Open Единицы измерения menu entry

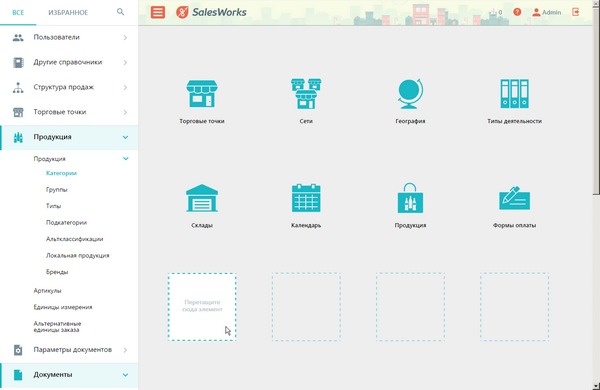(63, 307)
